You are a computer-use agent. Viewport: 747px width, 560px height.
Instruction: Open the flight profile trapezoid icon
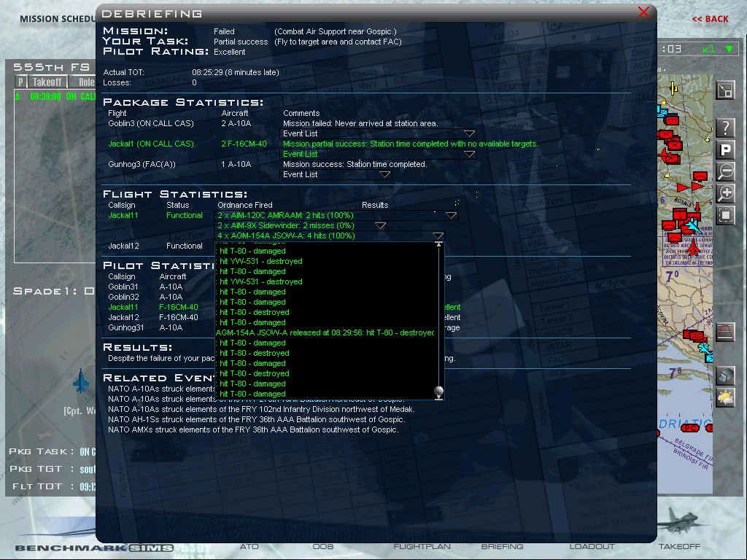726,332
